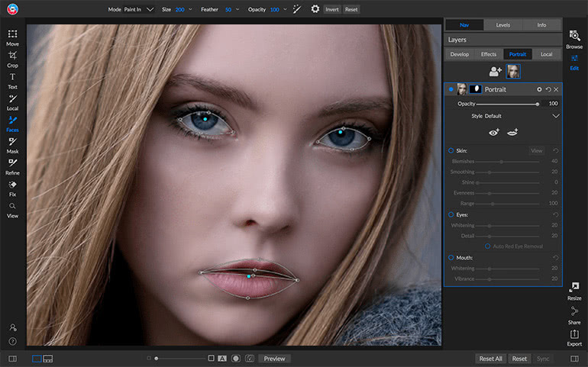This screenshot has width=588, height=367.
Task: Open the Resize module
Action: coord(574,291)
